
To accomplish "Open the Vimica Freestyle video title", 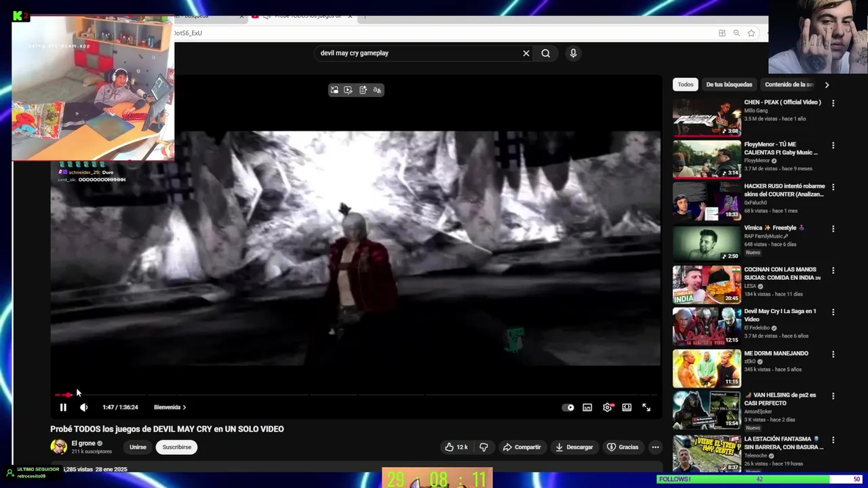I will (x=774, y=228).
